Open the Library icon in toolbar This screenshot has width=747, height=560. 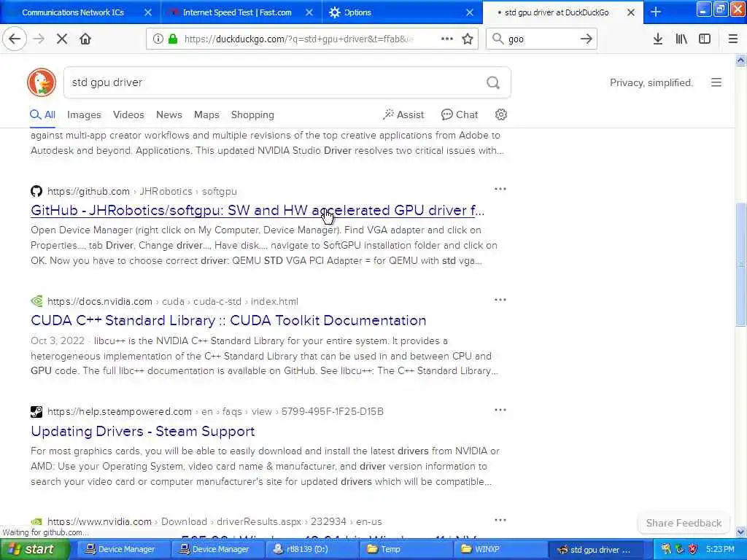(x=681, y=39)
